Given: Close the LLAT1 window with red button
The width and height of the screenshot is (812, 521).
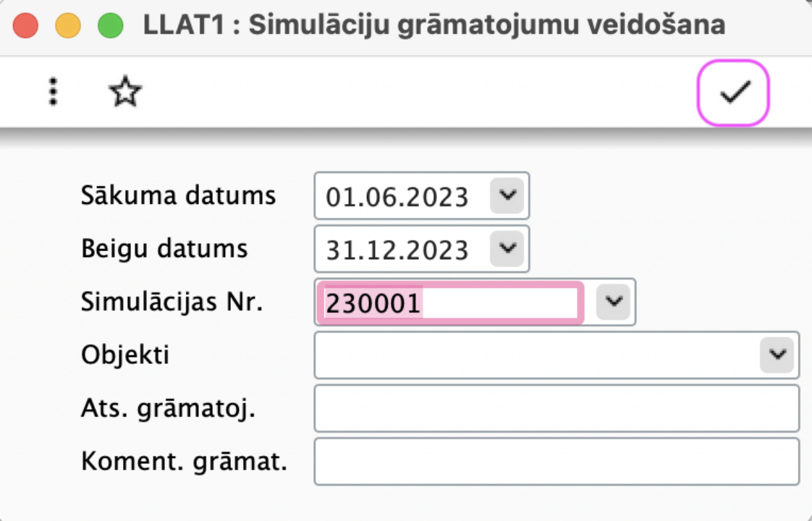Looking at the screenshot, I should (x=25, y=25).
